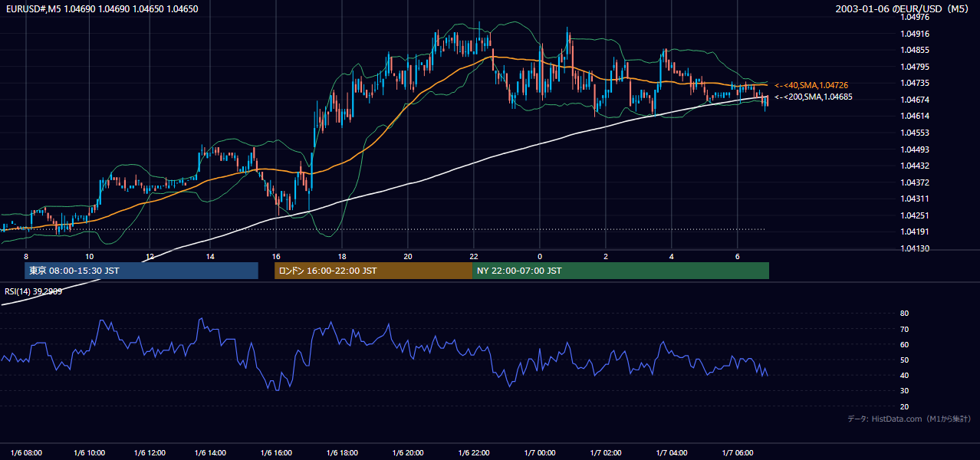Click price level 1.04251 on the axis
Screen dimensions: 980x460
click(916, 215)
